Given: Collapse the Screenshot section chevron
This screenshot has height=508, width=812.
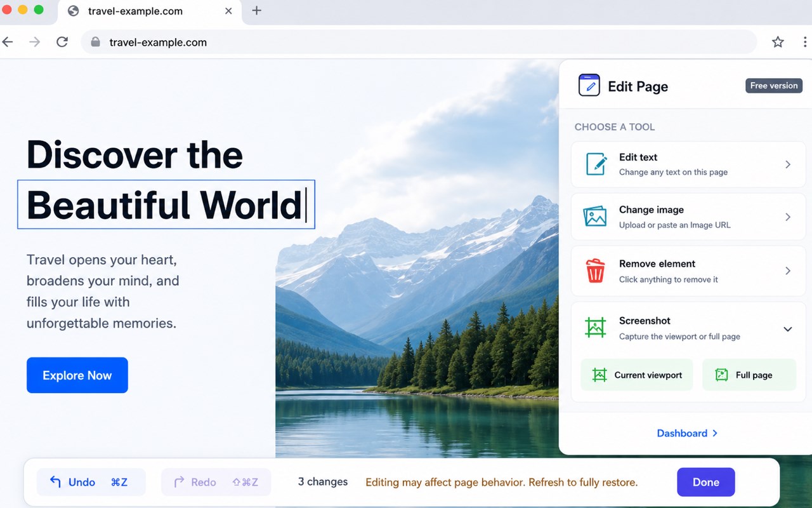Looking at the screenshot, I should (x=787, y=329).
